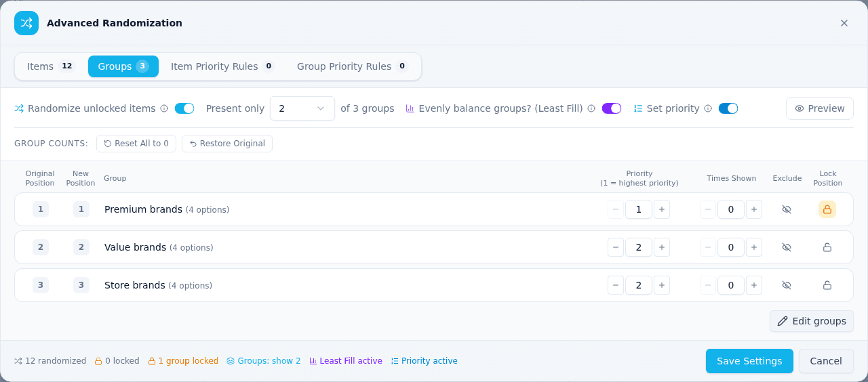Click priority value field for Store brands
Screen dimensions: 868x382
click(639, 285)
